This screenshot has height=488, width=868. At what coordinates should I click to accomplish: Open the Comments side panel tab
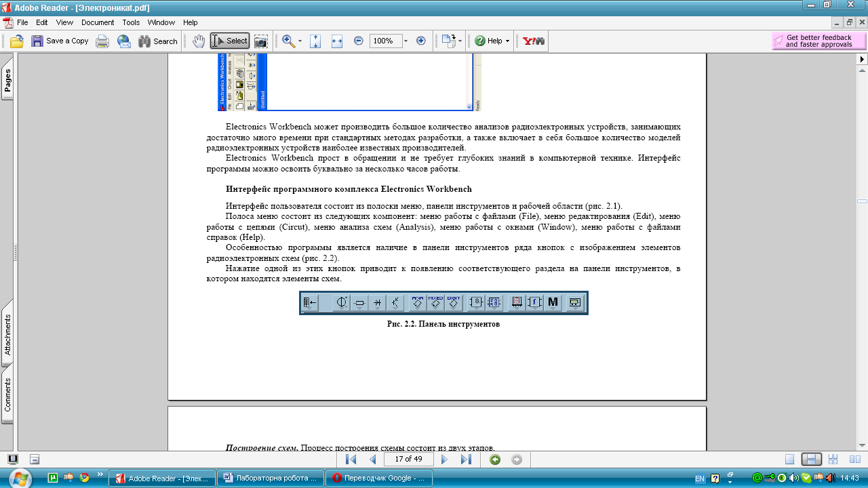click(7, 394)
